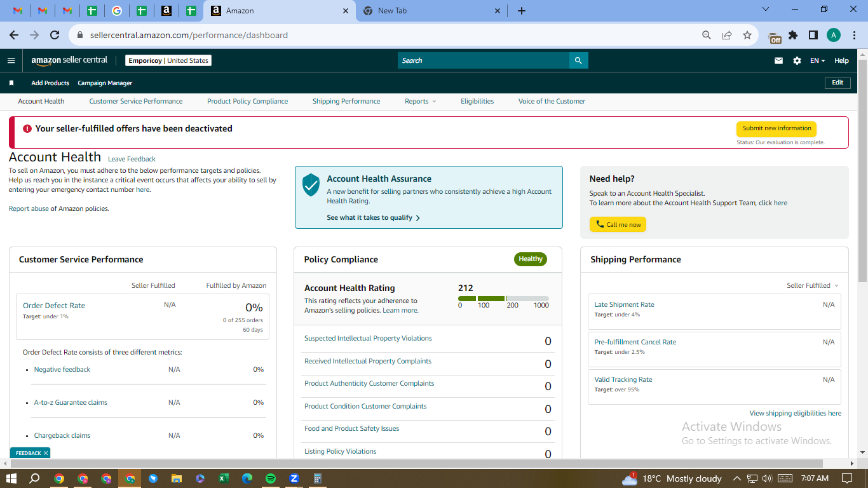
Task: Click the Amazon Seller Central logo
Action: tap(69, 60)
